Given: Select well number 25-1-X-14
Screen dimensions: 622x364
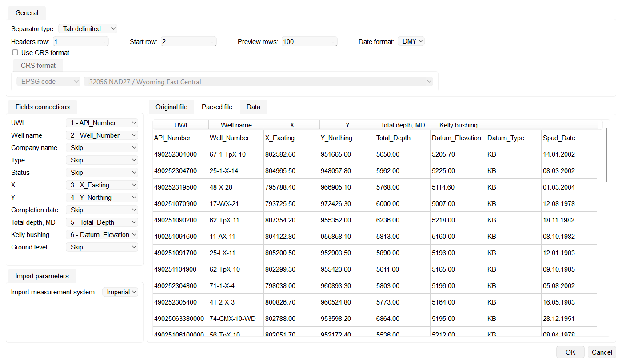Looking at the screenshot, I should pos(236,170).
